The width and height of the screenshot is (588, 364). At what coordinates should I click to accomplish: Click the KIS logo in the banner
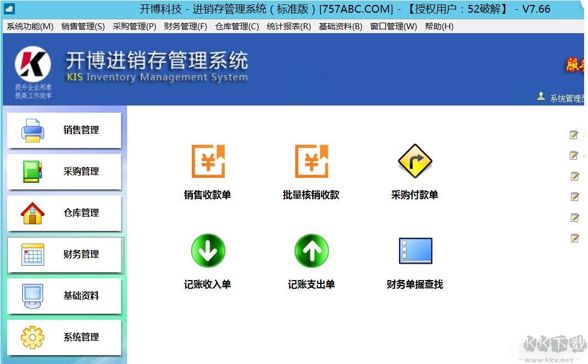(x=33, y=64)
